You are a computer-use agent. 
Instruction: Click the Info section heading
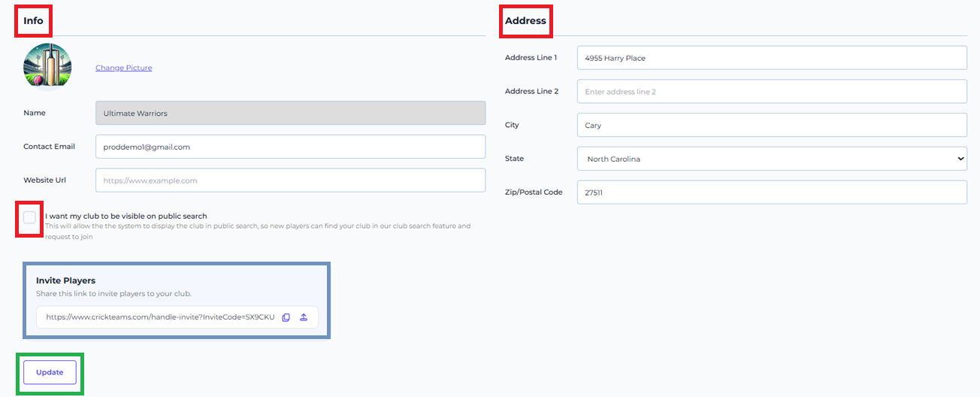click(x=33, y=20)
